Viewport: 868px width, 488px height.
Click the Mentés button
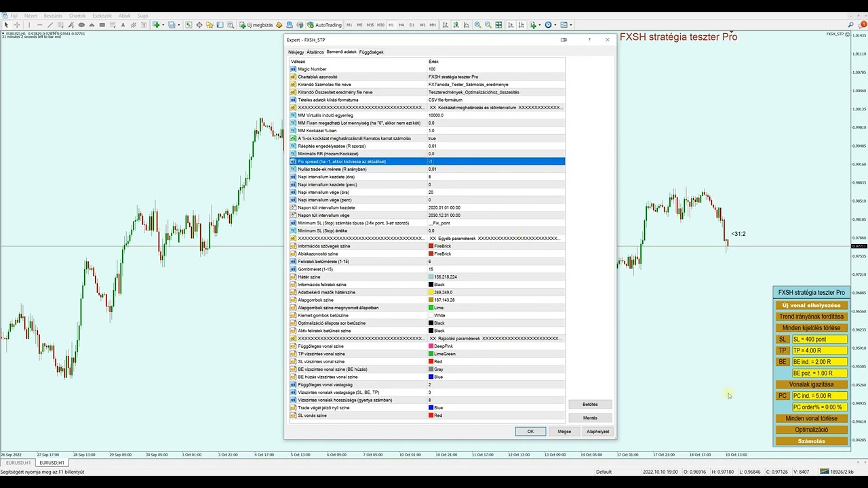pos(590,418)
